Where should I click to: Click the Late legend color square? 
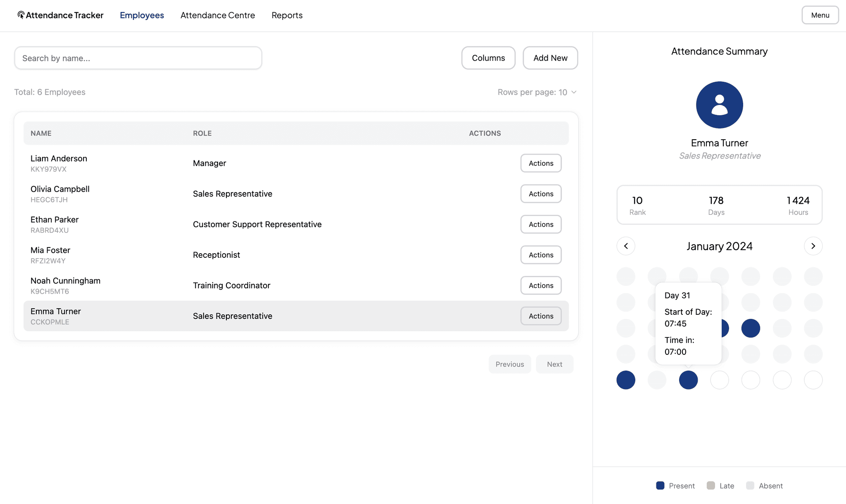coord(711,485)
